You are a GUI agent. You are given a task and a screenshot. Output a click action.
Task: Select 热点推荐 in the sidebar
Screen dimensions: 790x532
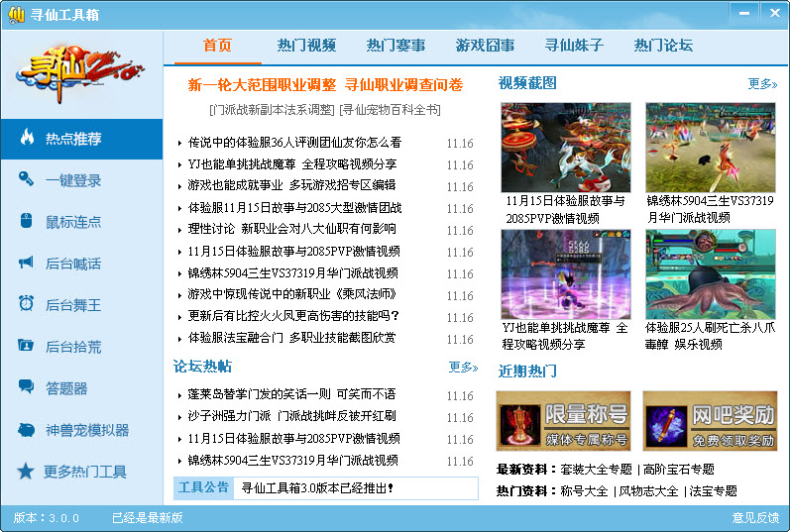81,139
